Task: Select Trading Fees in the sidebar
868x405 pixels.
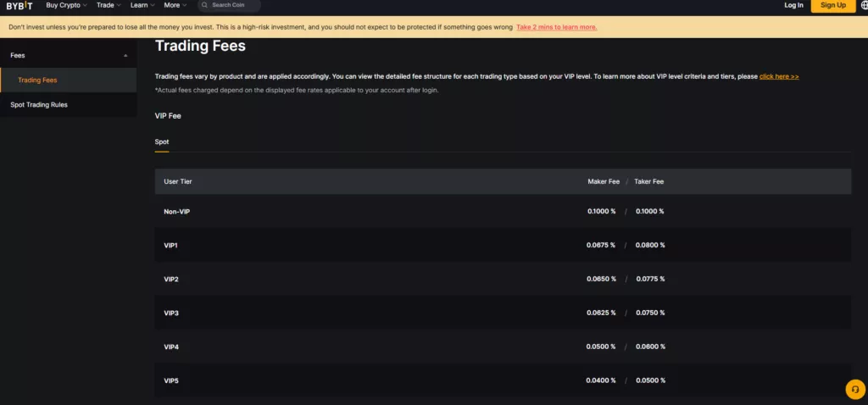Action: [68, 80]
